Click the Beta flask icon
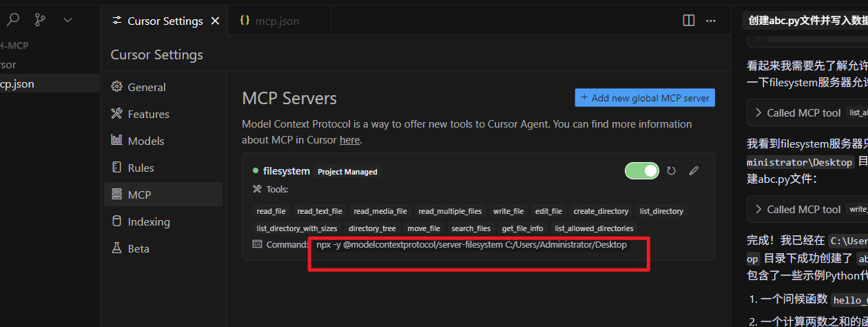The height and width of the screenshot is (327, 868). click(116, 248)
